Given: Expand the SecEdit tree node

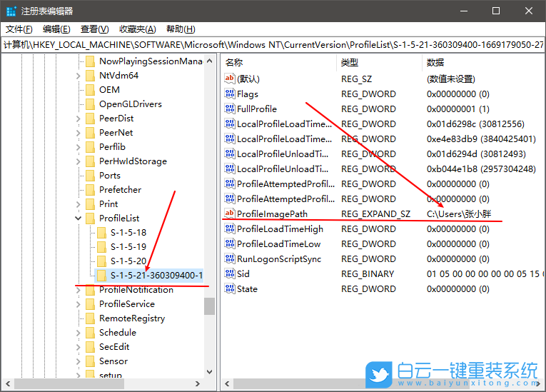Looking at the screenshot, I should coord(79,347).
